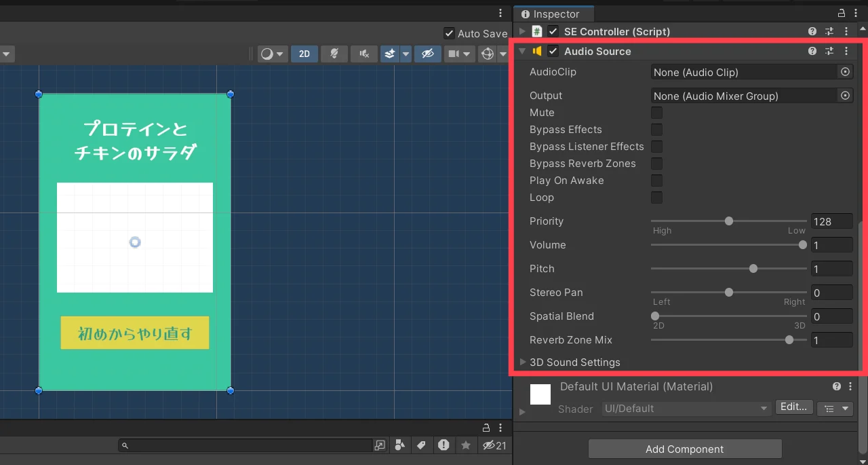Image resolution: width=868 pixels, height=465 pixels.
Task: Click the Spatial Blend slider handle
Action: (655, 316)
